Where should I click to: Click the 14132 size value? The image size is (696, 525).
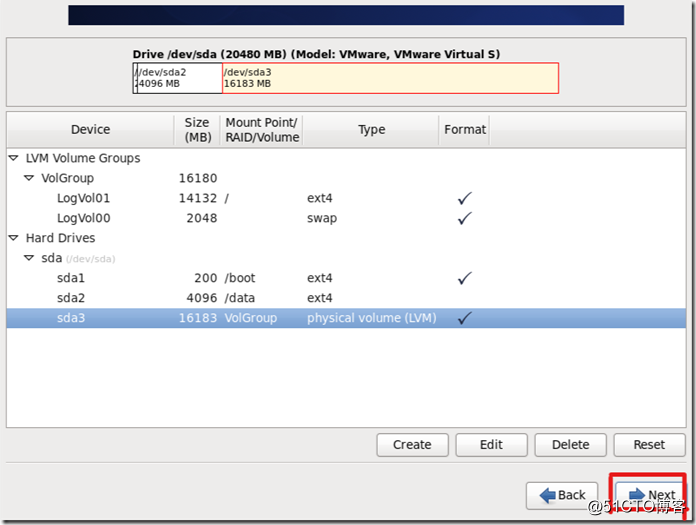tap(198, 198)
